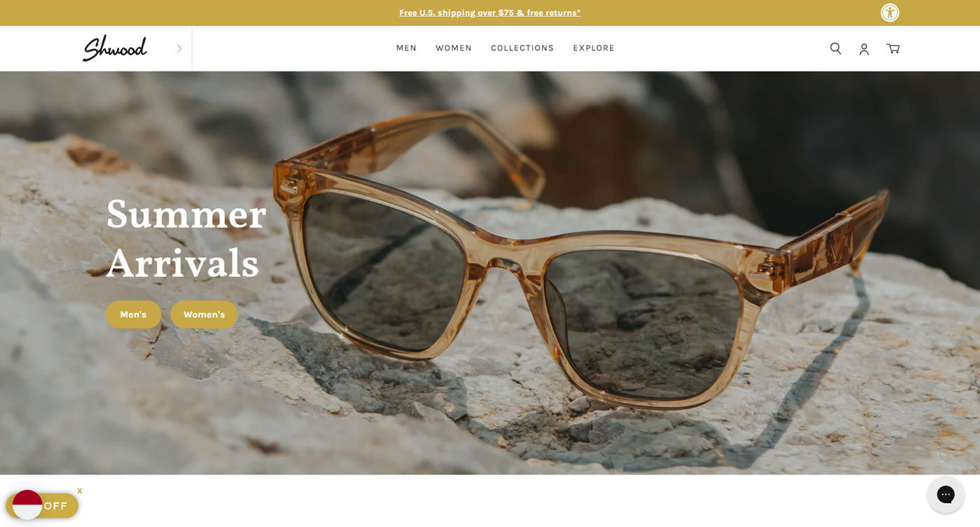Click the gold Women's button
Viewport: 980px width, 527px height.
pyautogui.click(x=204, y=315)
